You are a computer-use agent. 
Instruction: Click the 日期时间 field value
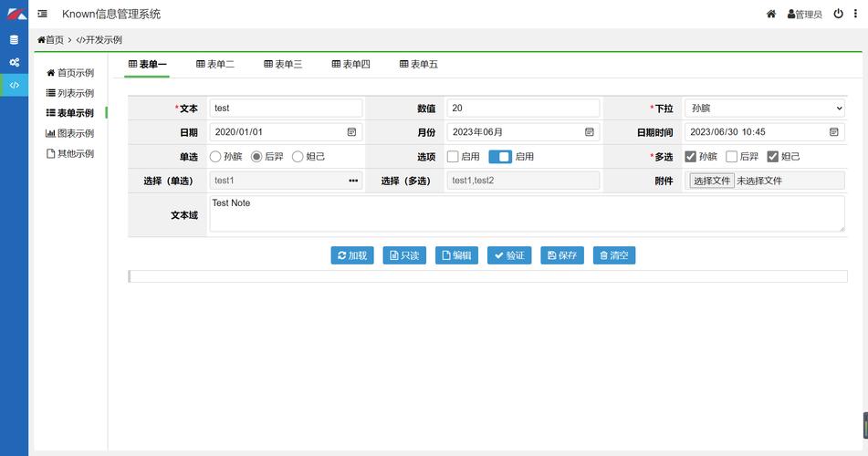point(765,131)
